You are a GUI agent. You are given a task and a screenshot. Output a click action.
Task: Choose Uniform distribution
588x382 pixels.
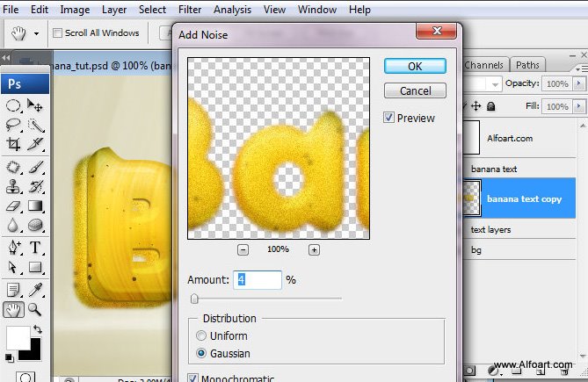tap(201, 335)
